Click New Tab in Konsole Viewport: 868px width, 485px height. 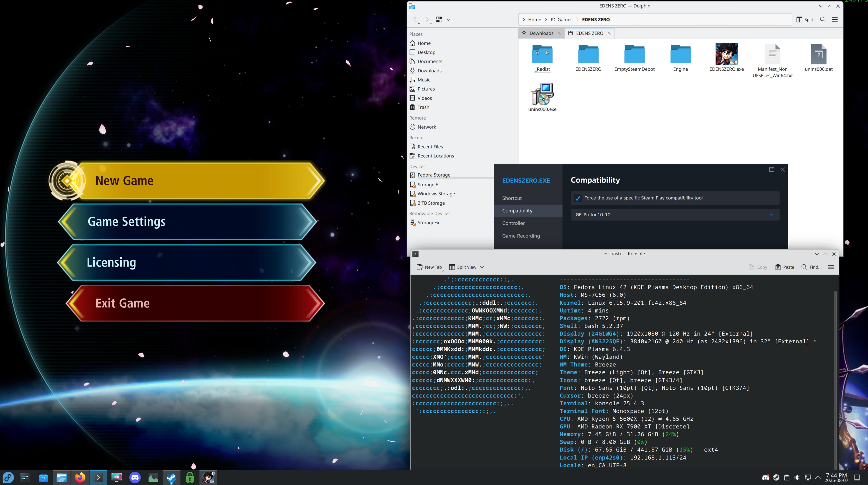[429, 267]
